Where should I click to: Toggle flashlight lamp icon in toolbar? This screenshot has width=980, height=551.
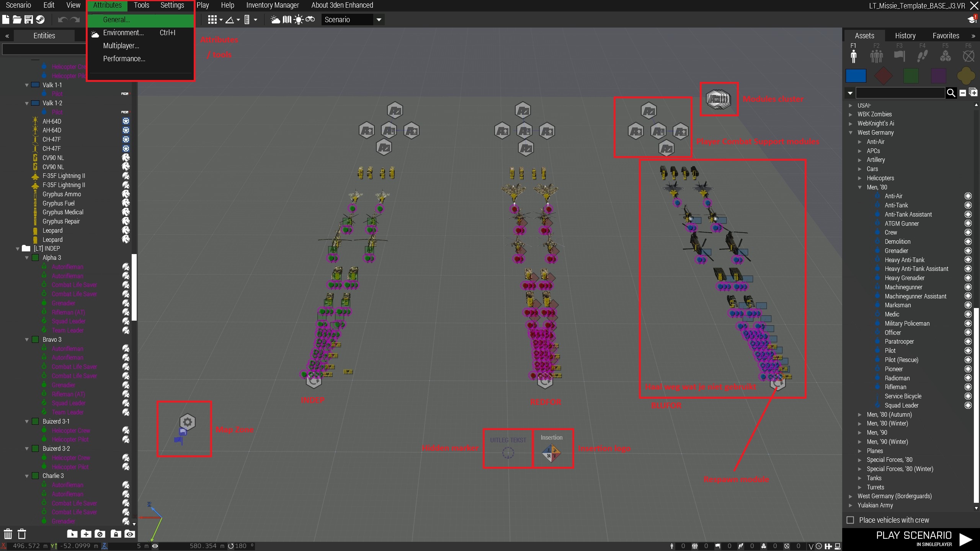click(x=299, y=20)
